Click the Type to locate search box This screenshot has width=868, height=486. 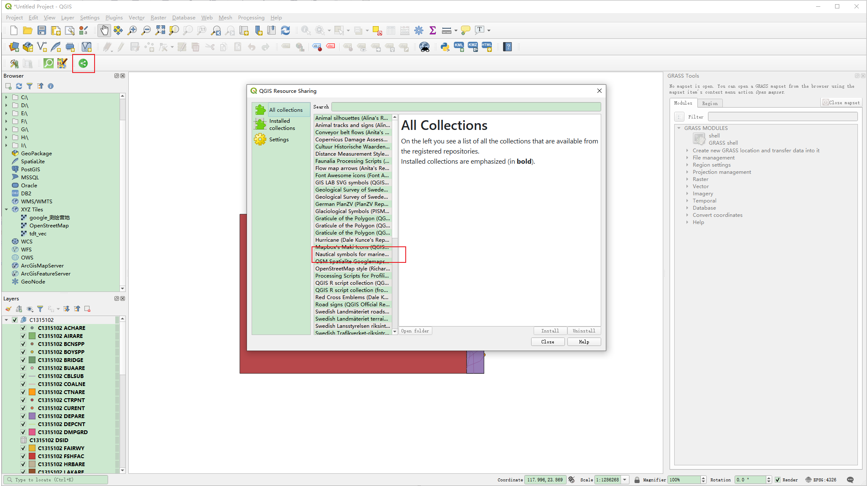tap(56, 480)
